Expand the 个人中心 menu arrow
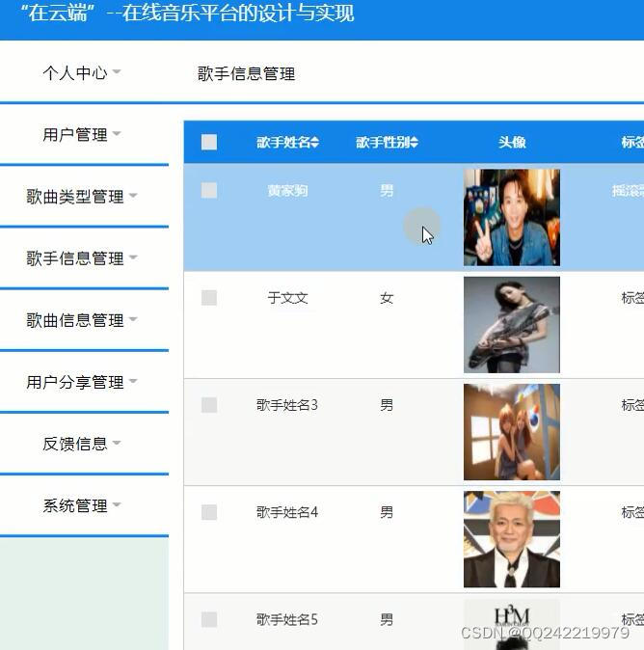This screenshot has width=644, height=650. pos(117,71)
